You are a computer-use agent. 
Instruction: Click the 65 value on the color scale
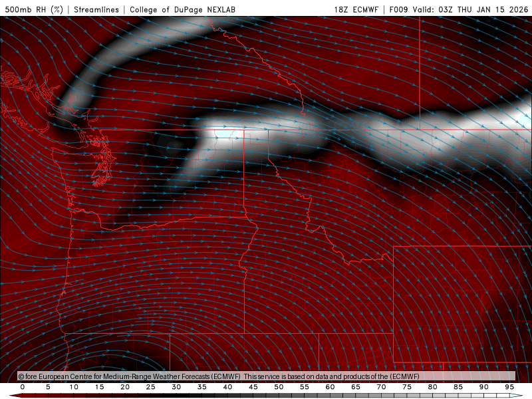(x=356, y=387)
